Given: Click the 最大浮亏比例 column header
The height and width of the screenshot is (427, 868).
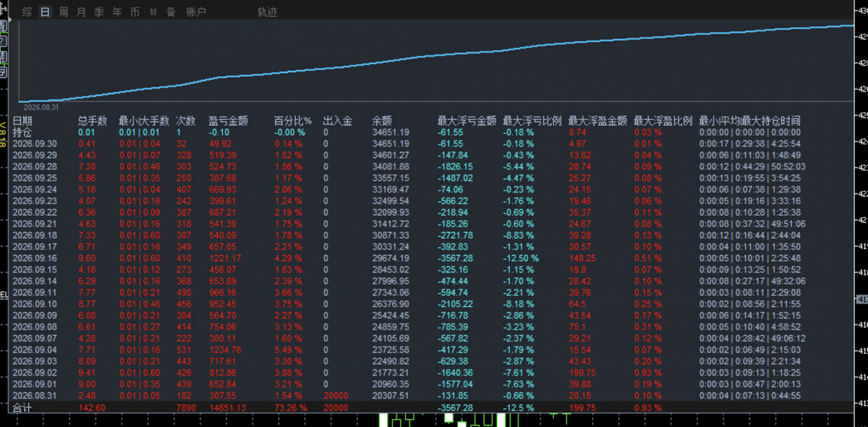Looking at the screenshot, I should [532, 121].
